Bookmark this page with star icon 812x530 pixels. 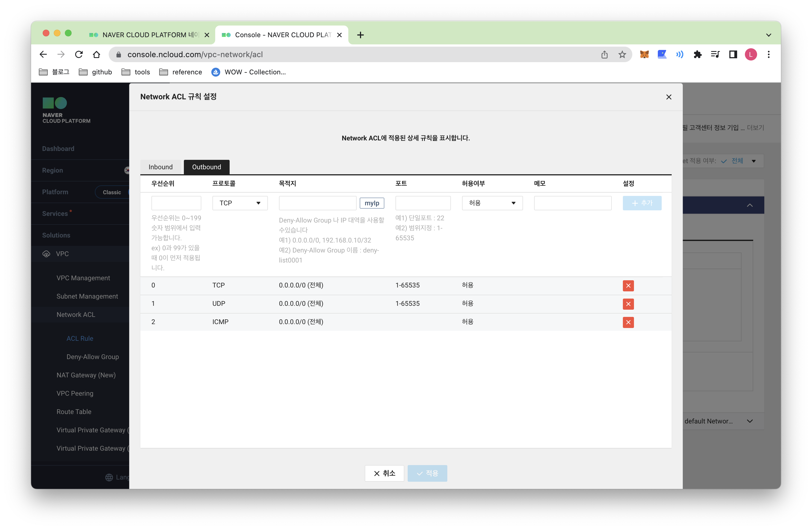[622, 55]
